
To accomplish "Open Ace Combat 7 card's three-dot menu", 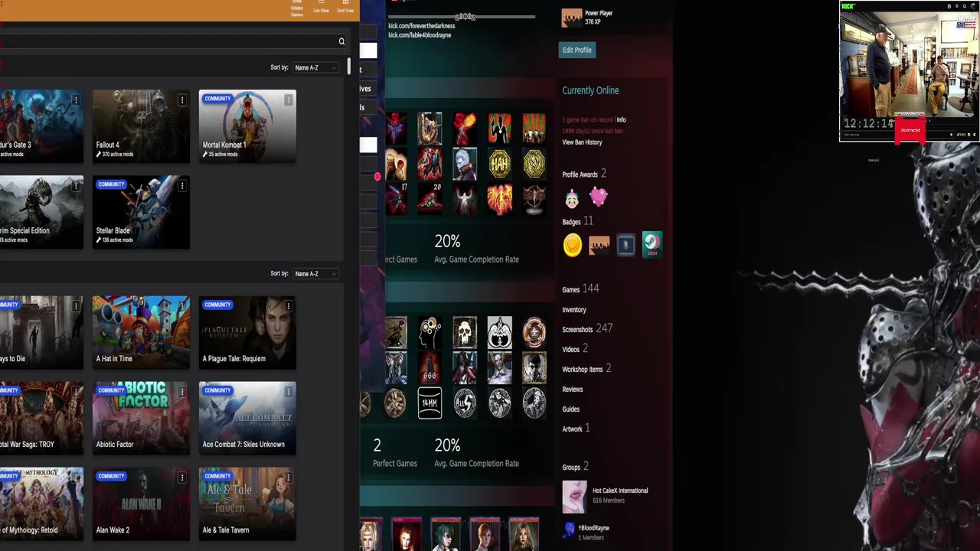I will [x=288, y=392].
